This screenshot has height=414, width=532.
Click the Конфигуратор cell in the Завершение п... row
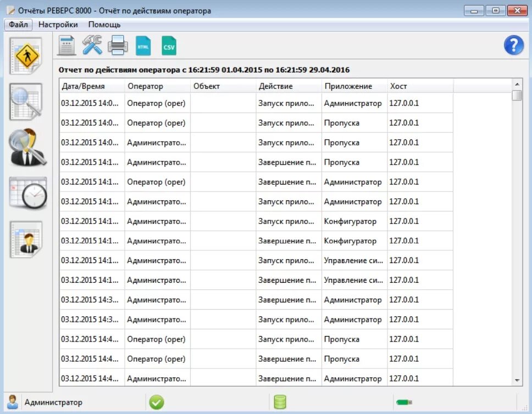click(354, 241)
